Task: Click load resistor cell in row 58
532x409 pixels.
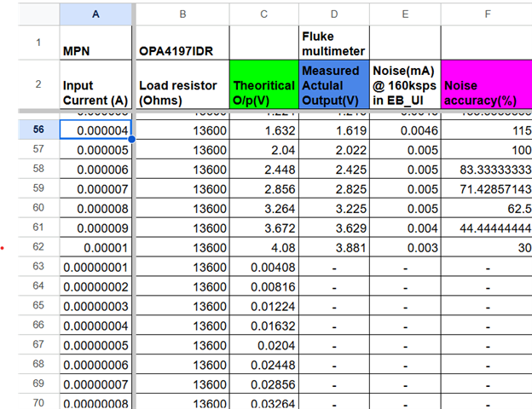Action: [x=182, y=170]
